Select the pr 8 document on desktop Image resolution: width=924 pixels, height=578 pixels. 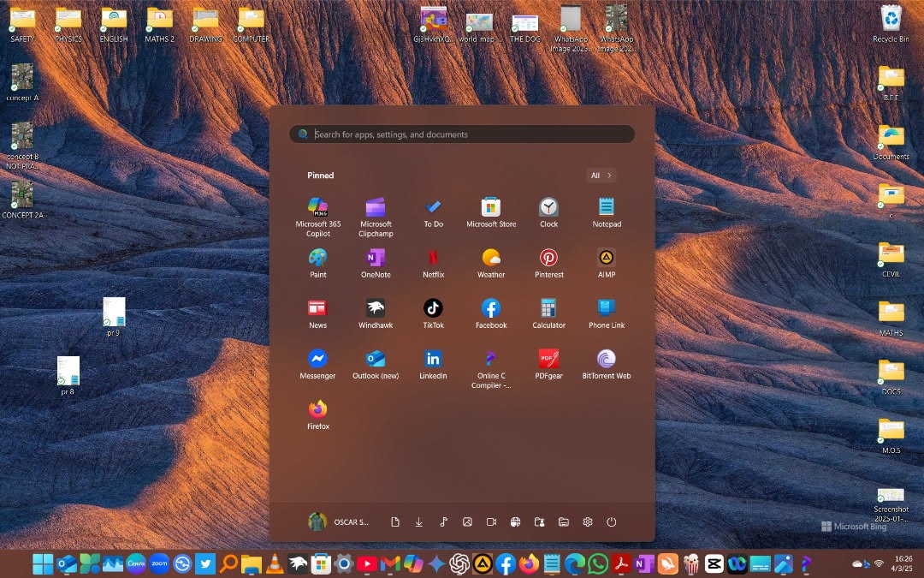click(x=68, y=376)
